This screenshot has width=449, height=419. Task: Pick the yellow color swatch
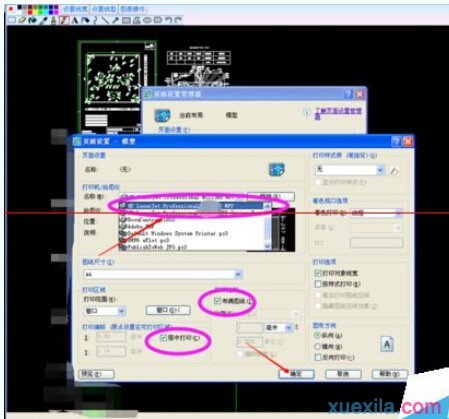(x=35, y=12)
